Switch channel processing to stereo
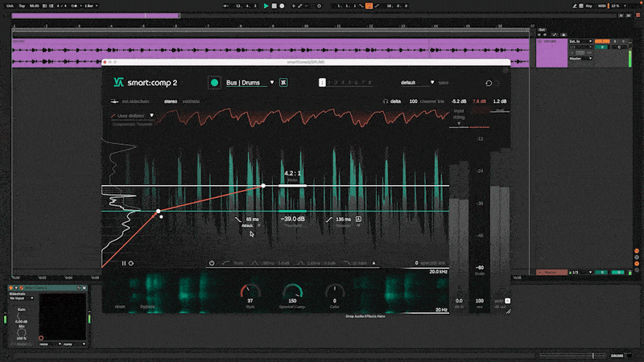The image size is (644, 362). click(x=171, y=101)
